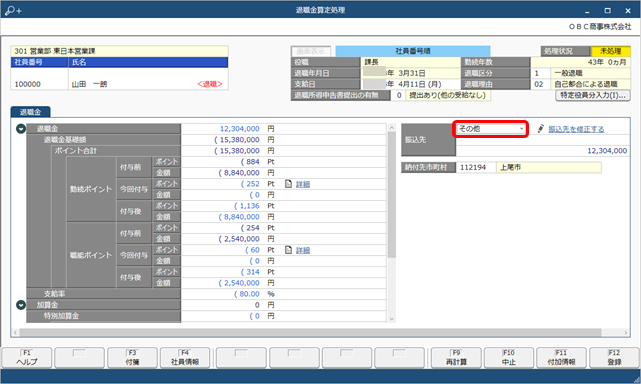
Task: Click the 退職区分 code field showing 1
Action: point(540,73)
